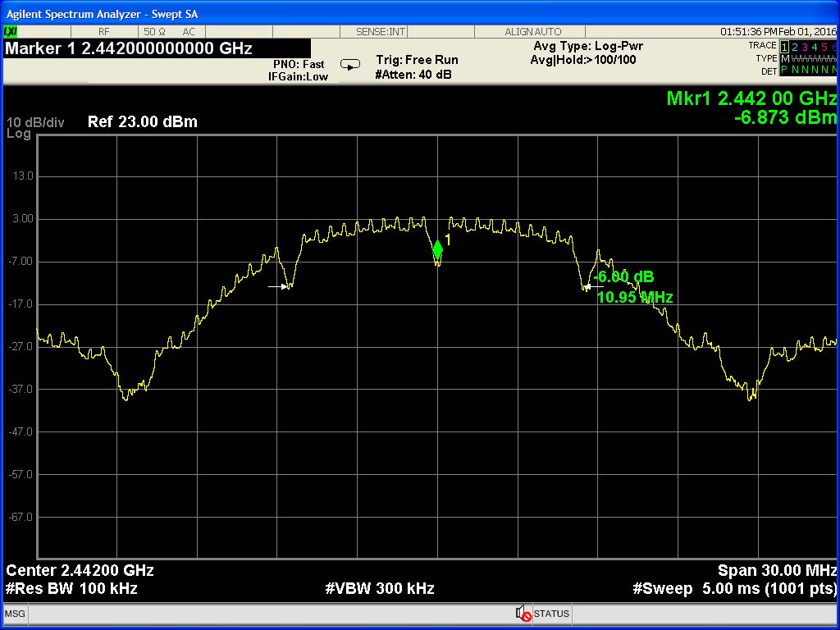840x630 pixels.
Task: Select trace number 5 indicator
Action: pyautogui.click(x=824, y=47)
